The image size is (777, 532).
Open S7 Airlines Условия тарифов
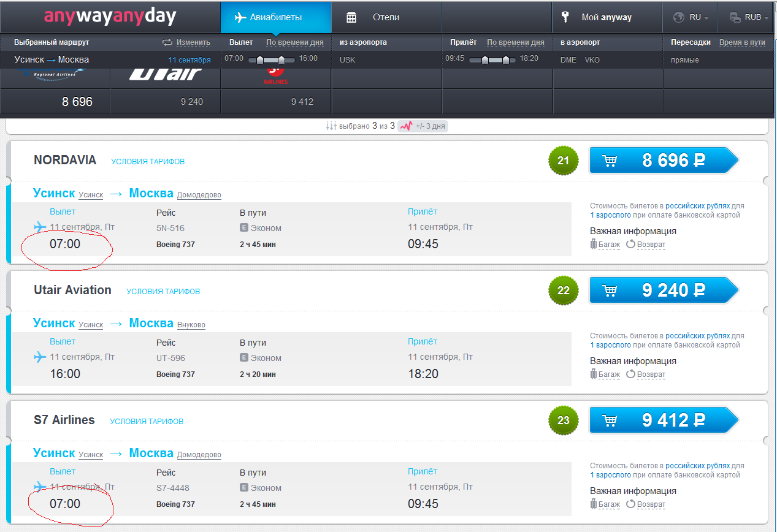(147, 422)
